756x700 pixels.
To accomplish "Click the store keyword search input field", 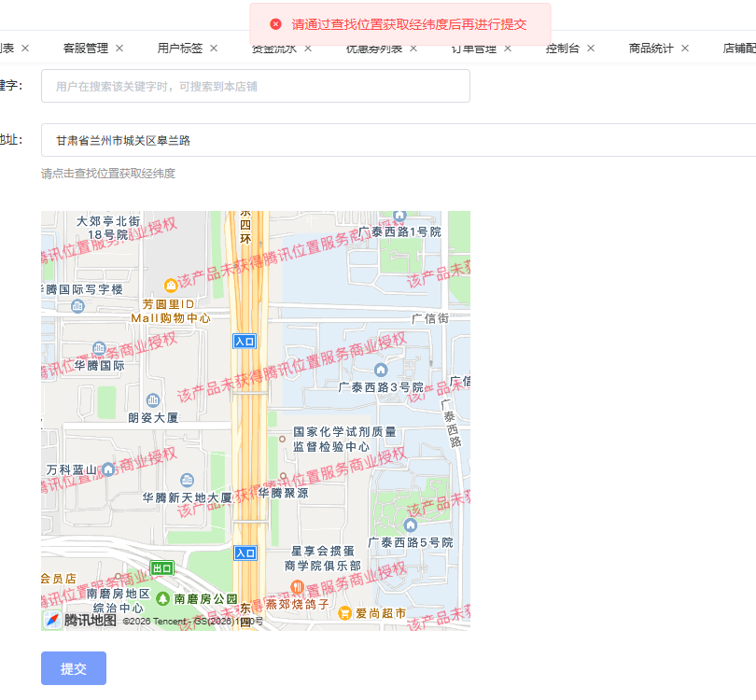I will click(x=256, y=86).
